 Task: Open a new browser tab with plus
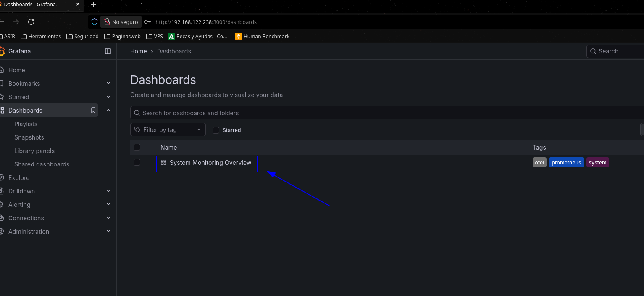[94, 5]
